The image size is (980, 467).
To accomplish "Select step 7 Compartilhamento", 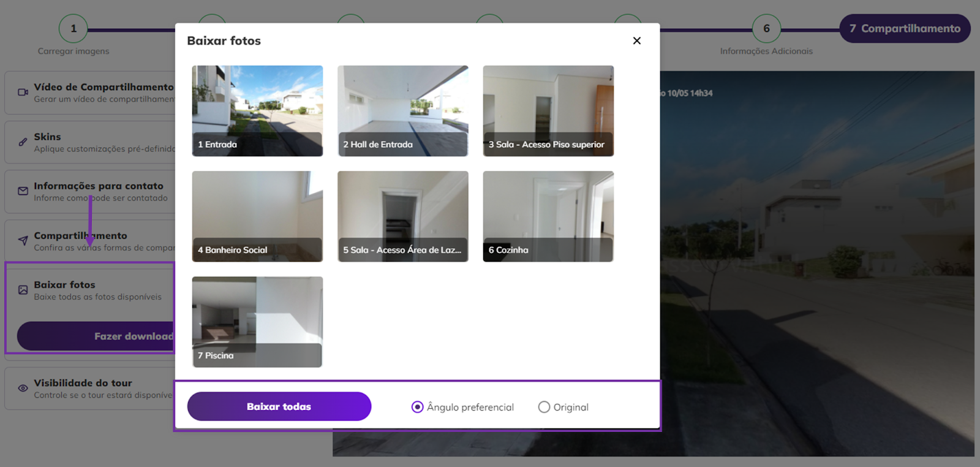I will 905,28.
